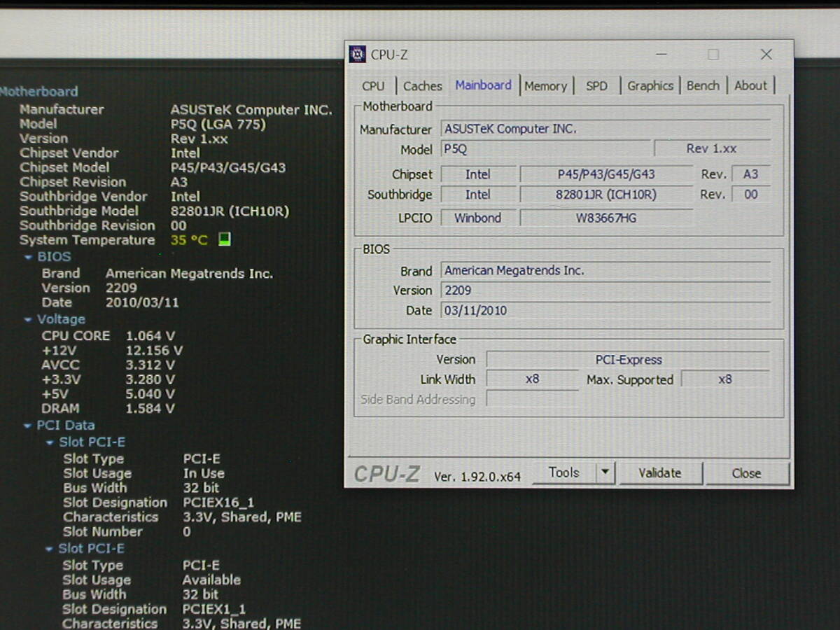
Task: Select the Motherboard heading in left panel
Action: (x=38, y=92)
